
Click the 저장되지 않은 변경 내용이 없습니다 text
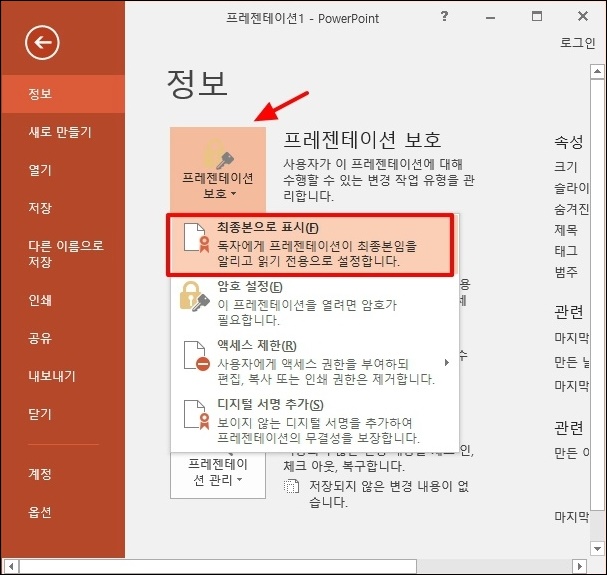(x=389, y=494)
